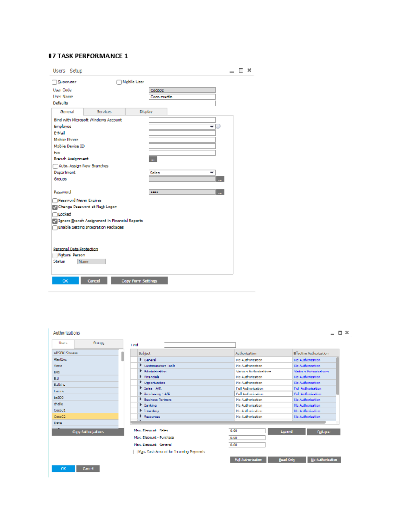Switch to the Services tab
411x532 pixels.
click(104, 112)
